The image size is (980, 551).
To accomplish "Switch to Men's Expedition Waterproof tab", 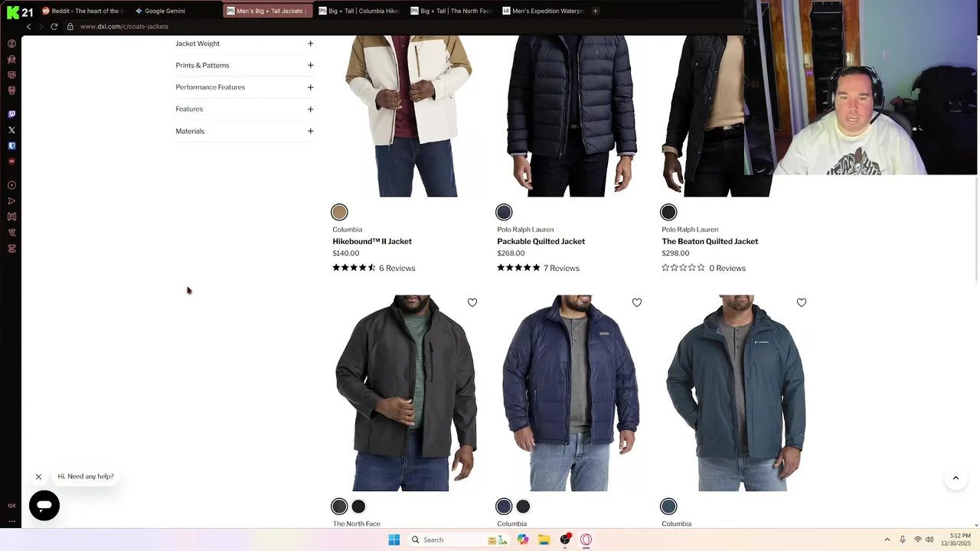I will [x=543, y=11].
